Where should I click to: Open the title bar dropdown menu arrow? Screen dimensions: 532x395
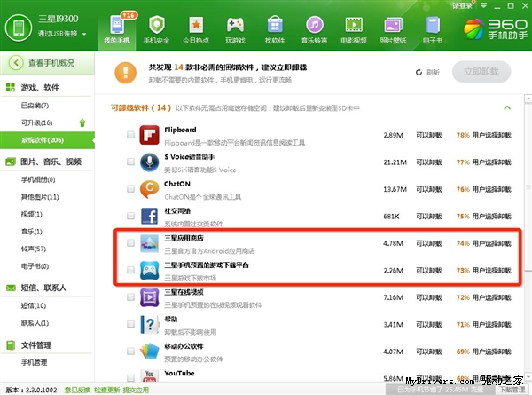point(484,5)
